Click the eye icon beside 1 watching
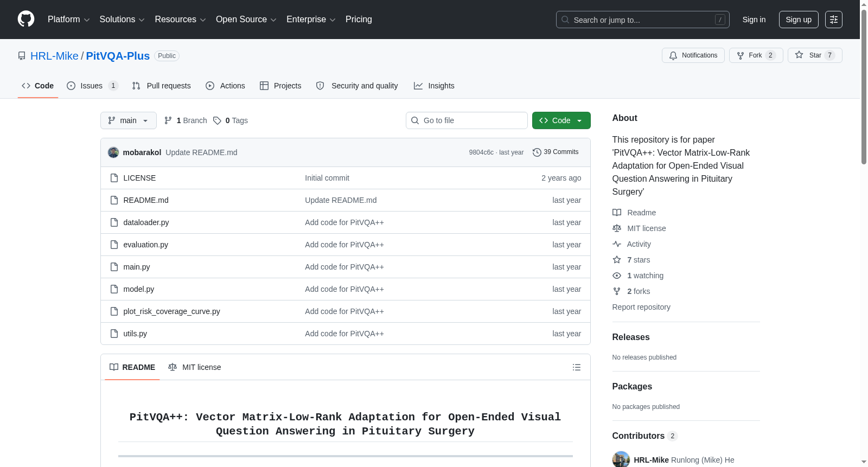Screen dimensions: 868x467 coord(617,276)
